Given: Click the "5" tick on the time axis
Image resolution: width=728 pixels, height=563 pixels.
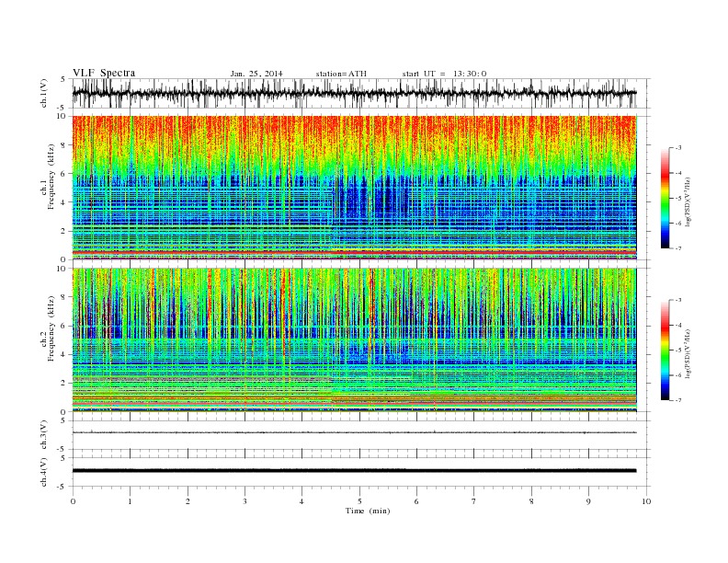Looking at the screenshot, I should pyautogui.click(x=359, y=501).
